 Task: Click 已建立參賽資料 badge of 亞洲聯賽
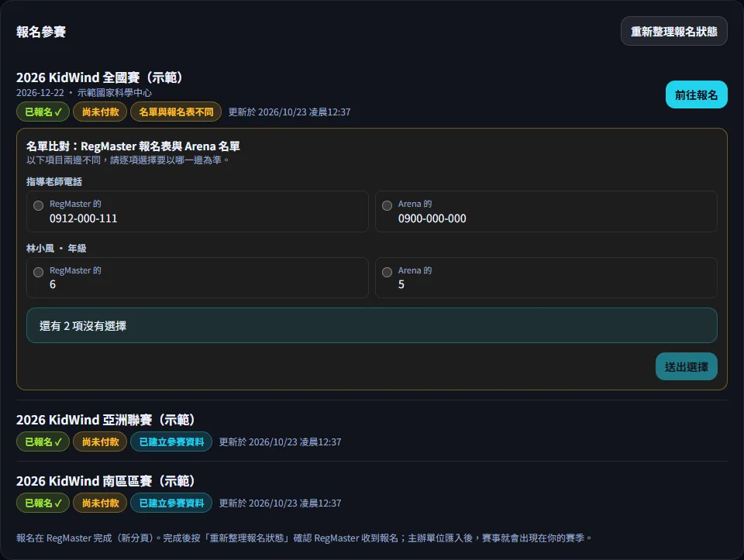171,442
